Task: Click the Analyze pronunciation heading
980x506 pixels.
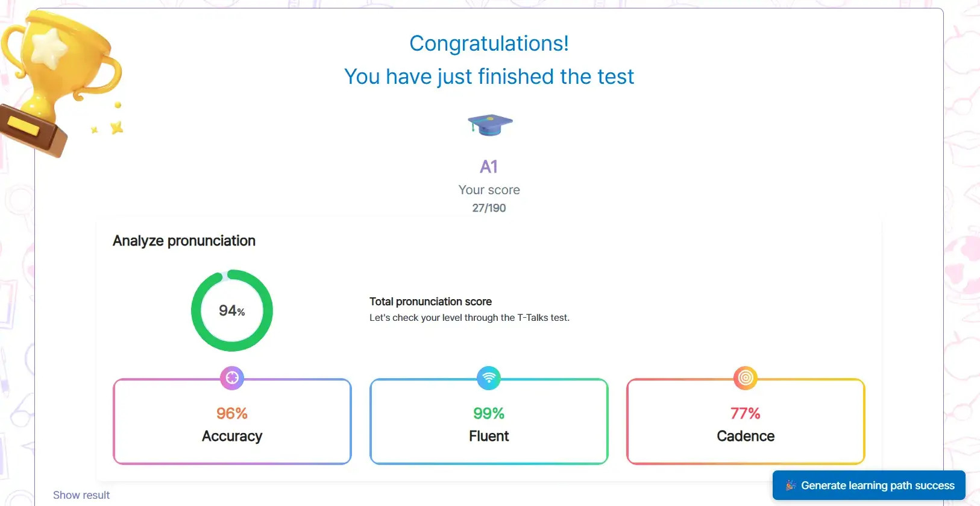Action: pos(184,241)
